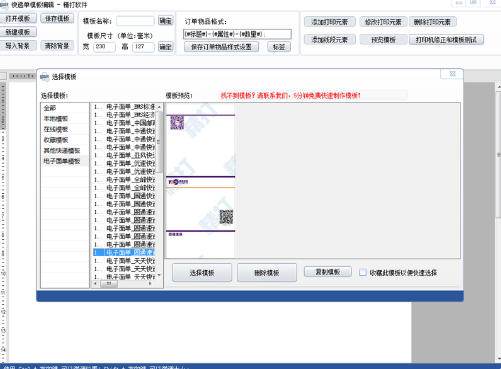The height and width of the screenshot is (369, 501).
Task: Click 保存订单物品样式设置 button
Action: click(221, 47)
